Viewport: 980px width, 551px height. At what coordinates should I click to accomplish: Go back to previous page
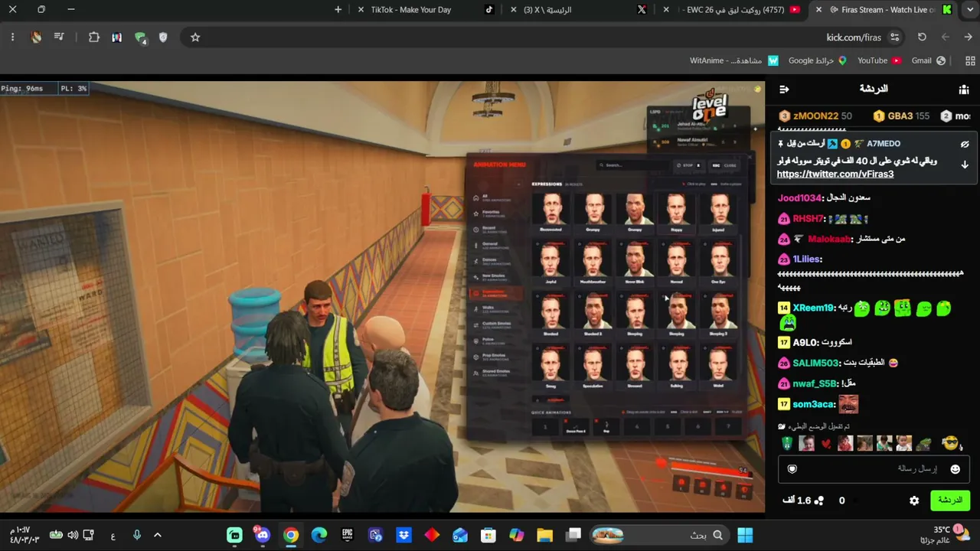click(x=968, y=37)
